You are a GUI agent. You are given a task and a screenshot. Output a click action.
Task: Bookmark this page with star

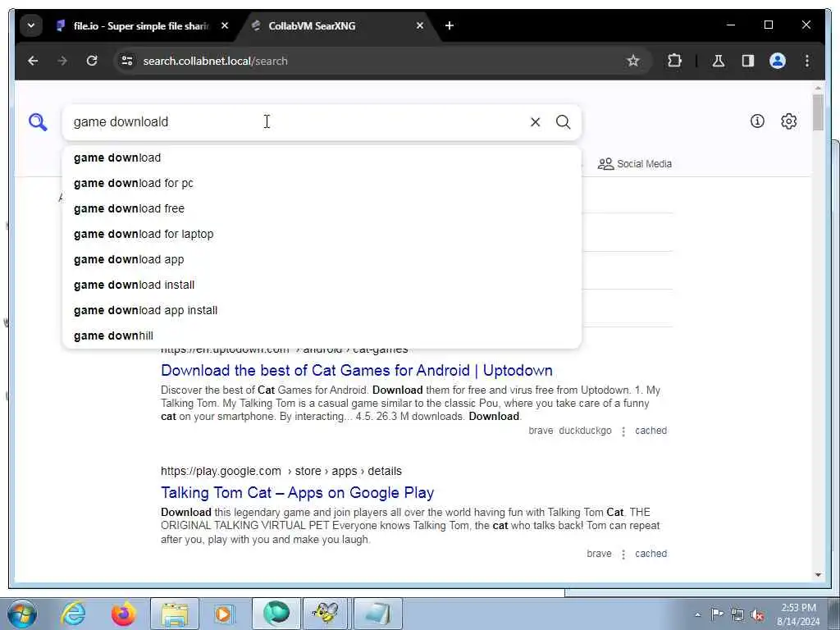click(x=633, y=61)
